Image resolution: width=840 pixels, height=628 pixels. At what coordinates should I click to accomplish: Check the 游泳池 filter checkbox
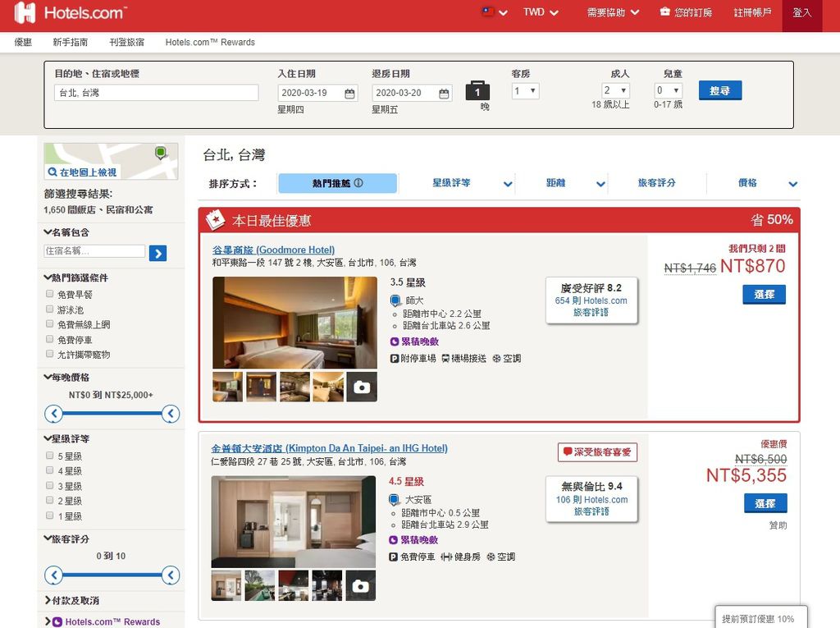coord(50,309)
